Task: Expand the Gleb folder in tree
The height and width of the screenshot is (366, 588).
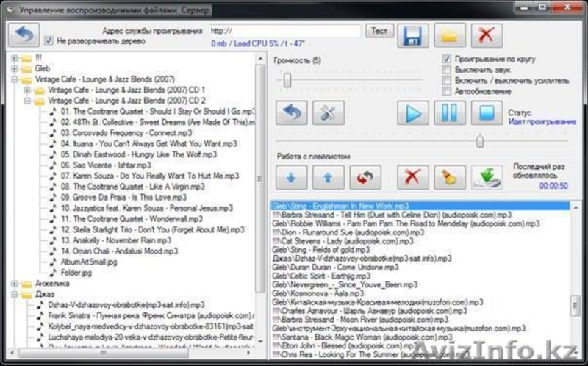Action: [15, 68]
